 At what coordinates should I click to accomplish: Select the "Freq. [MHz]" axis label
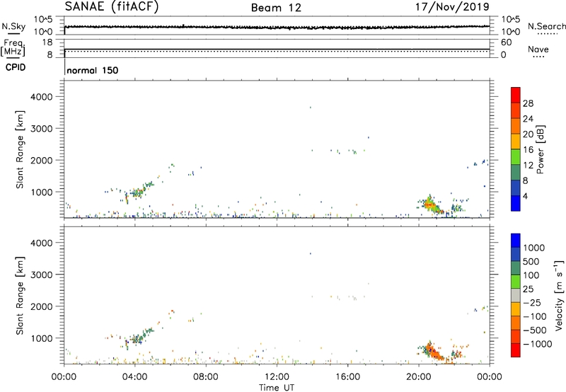(x=13, y=48)
